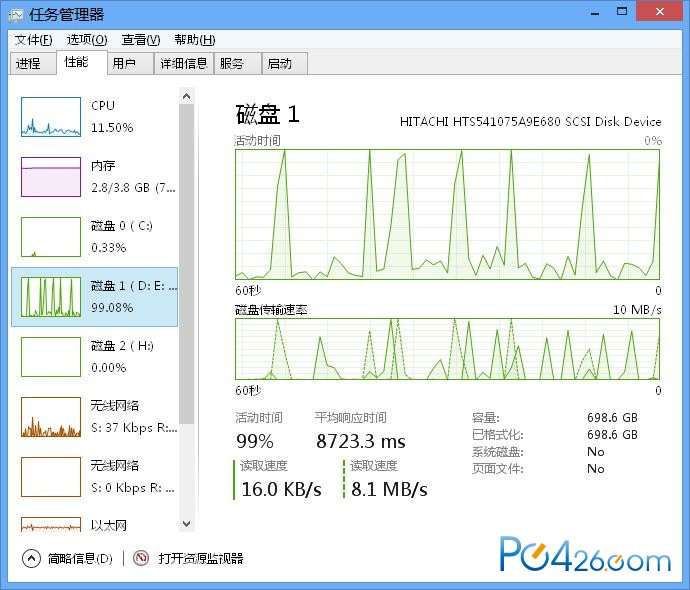Minimize the Task Manager window

click(x=595, y=13)
